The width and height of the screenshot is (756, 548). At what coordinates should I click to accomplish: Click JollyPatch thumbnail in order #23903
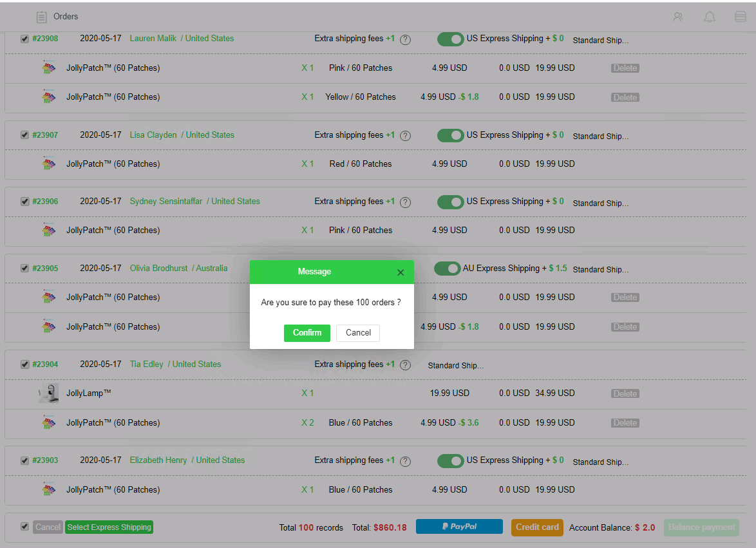click(48, 489)
